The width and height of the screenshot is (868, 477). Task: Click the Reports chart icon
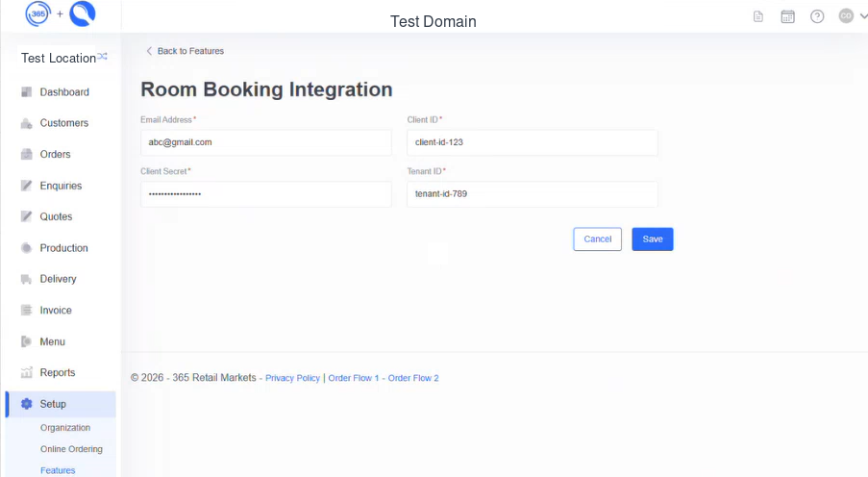[x=27, y=373]
